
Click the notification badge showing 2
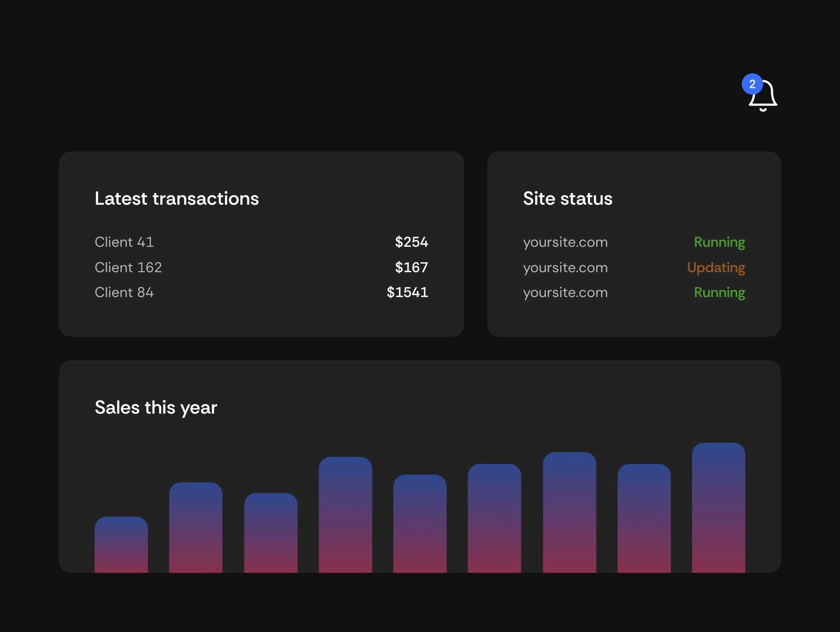pos(752,84)
